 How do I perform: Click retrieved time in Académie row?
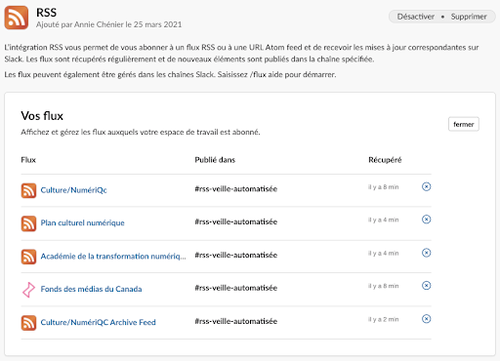click(x=384, y=253)
